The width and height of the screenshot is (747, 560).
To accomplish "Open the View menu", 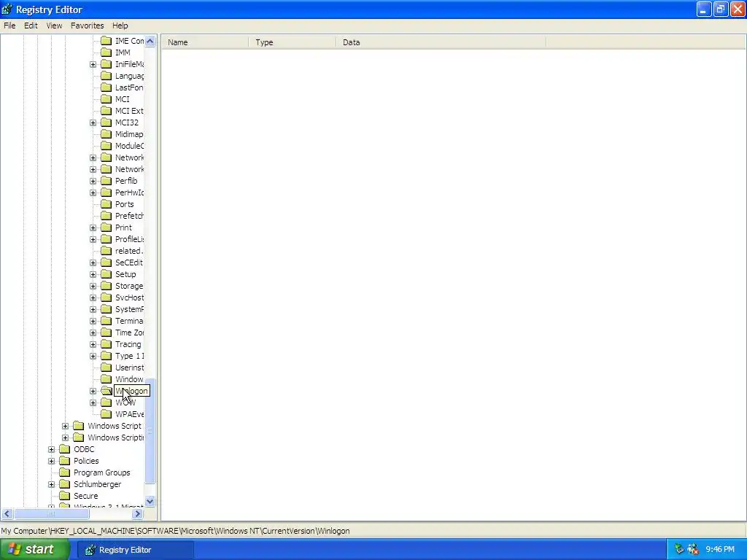I will click(54, 26).
